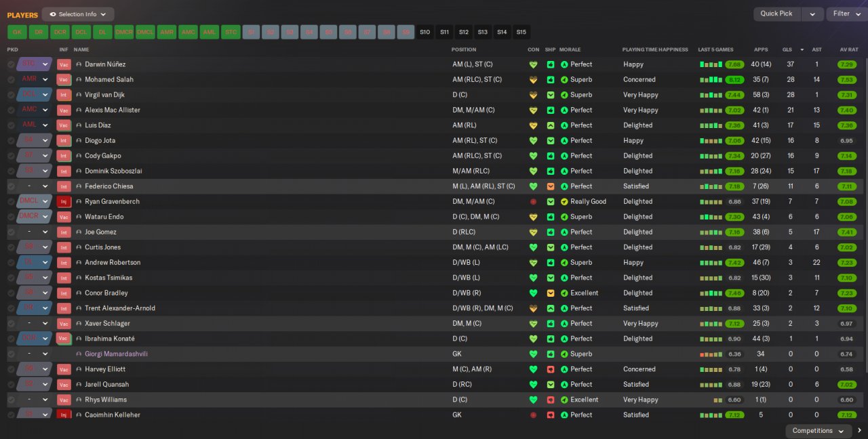The width and height of the screenshot is (868, 439).
Task: Sort by the MORALE column header
Action: point(570,49)
